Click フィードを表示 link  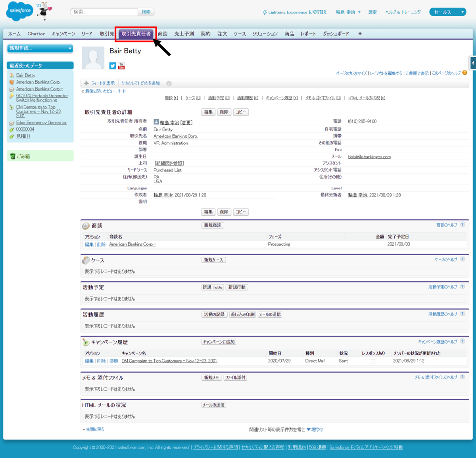[103, 83]
